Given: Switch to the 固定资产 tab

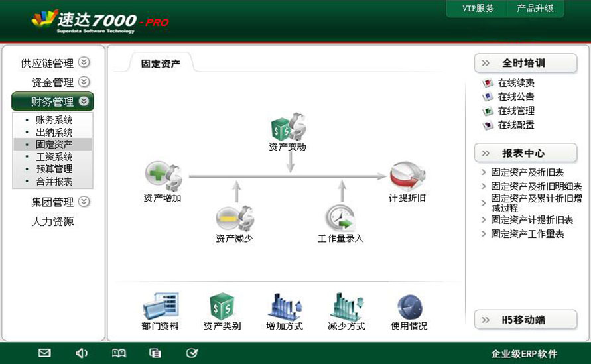Looking at the screenshot, I should tap(161, 64).
